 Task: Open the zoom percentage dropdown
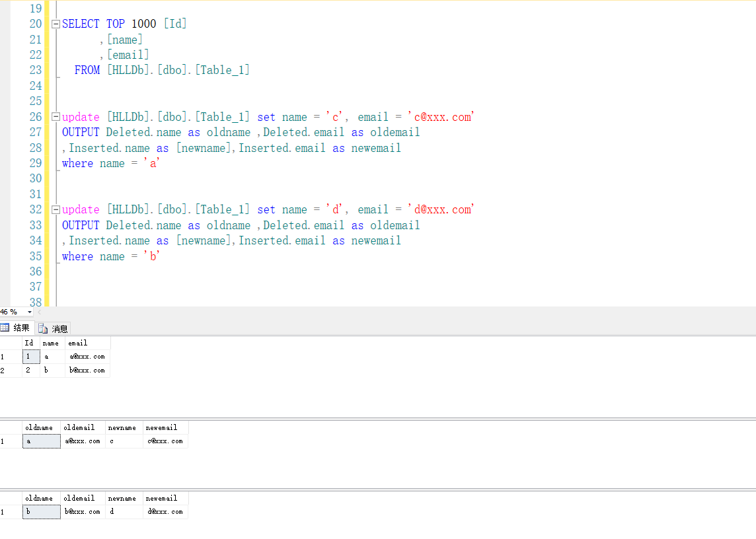tap(30, 312)
